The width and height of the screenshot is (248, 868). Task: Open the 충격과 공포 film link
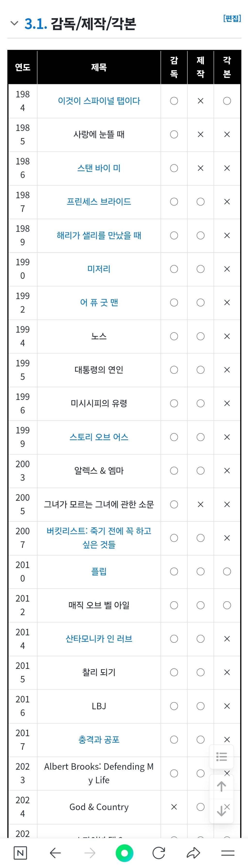[99, 740]
